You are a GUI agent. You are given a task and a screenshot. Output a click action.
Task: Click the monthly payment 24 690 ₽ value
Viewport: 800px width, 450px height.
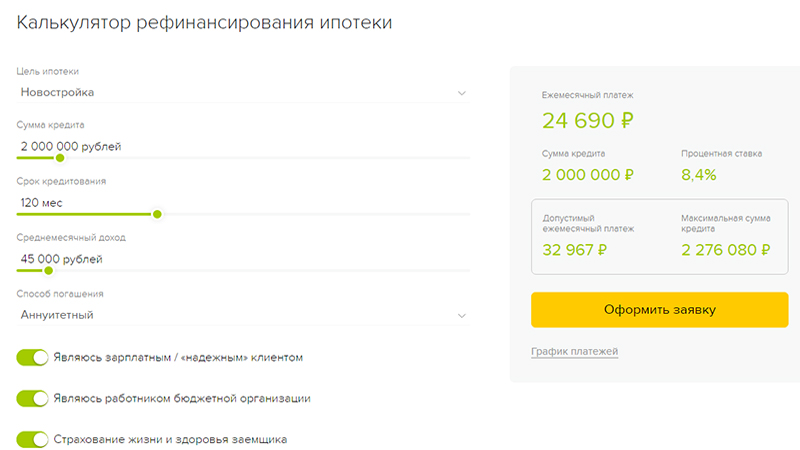click(588, 121)
